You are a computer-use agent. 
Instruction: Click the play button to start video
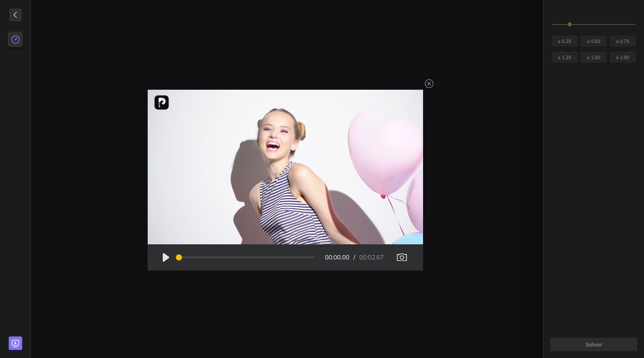point(165,257)
